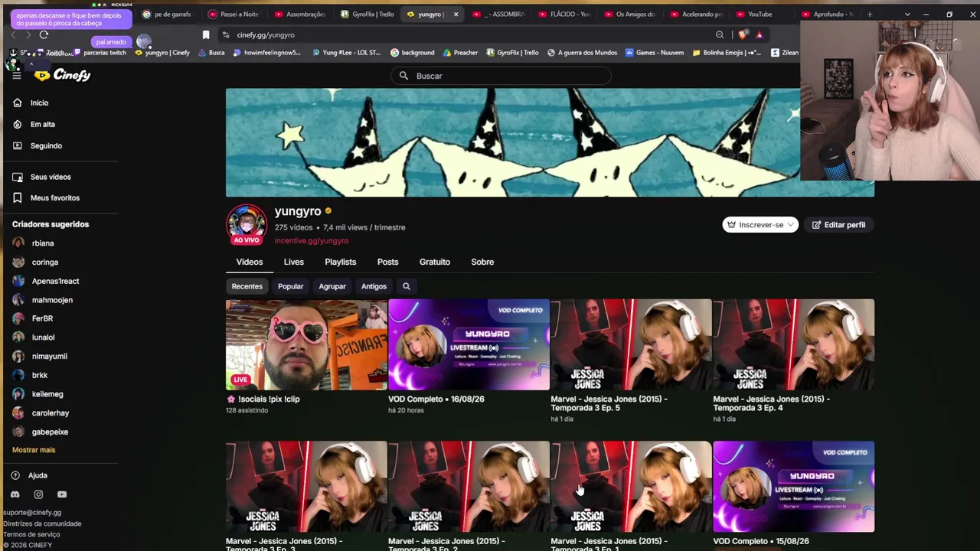Open the live stream thumbnail !socials !pix !clip
980x551 pixels.
(x=306, y=344)
